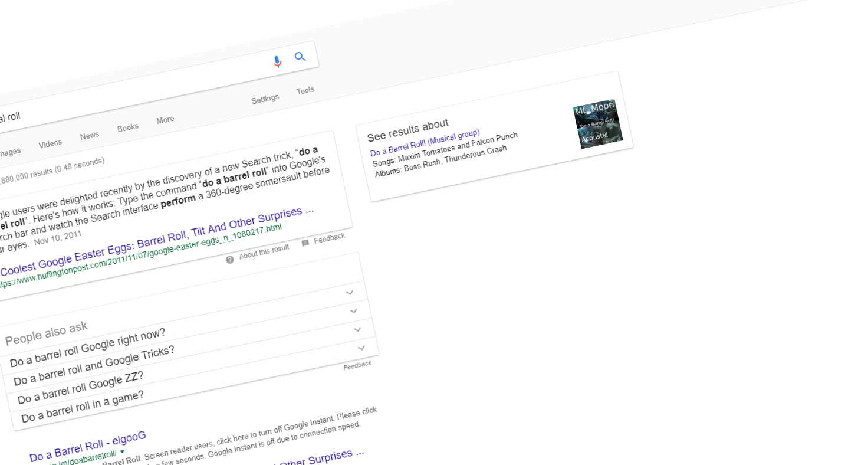The height and width of the screenshot is (465, 868).
Task: Open the dropdown arrow beside the doabarrelroll URL
Action: click(122, 452)
